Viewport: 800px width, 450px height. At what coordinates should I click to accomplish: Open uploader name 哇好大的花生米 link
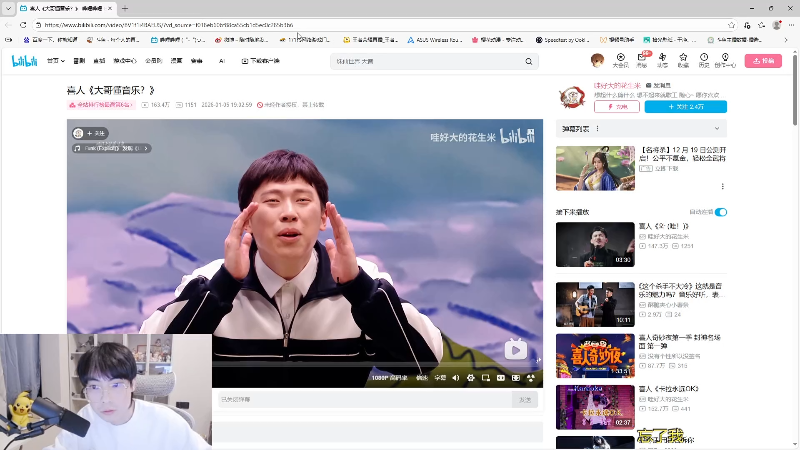coord(617,85)
